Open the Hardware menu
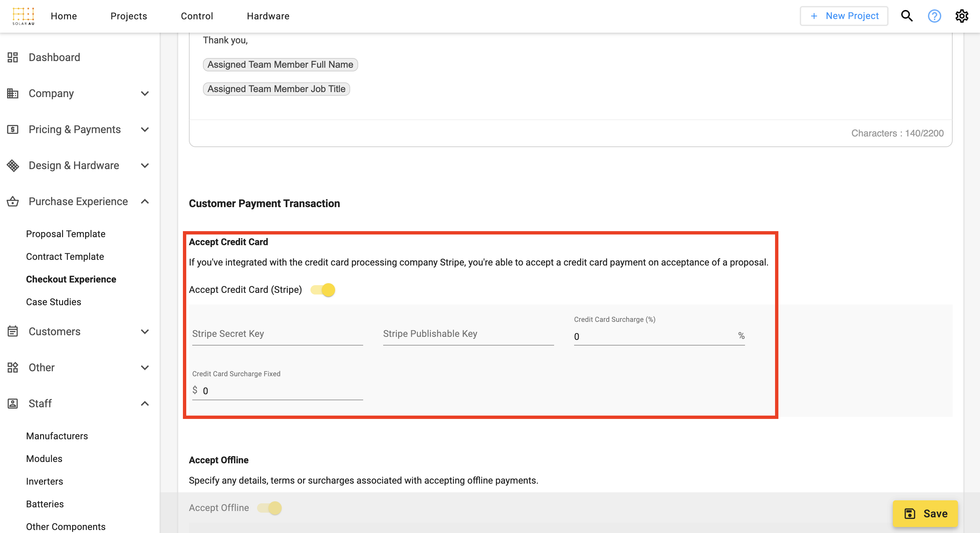The height and width of the screenshot is (533, 980). [x=268, y=16]
